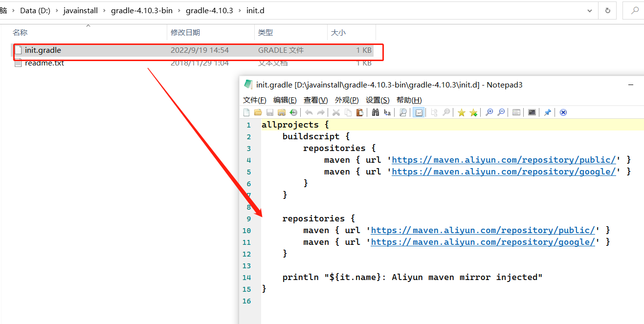This screenshot has height=324, width=644.
Task: Open the 设置(S) menu
Action: (378, 100)
